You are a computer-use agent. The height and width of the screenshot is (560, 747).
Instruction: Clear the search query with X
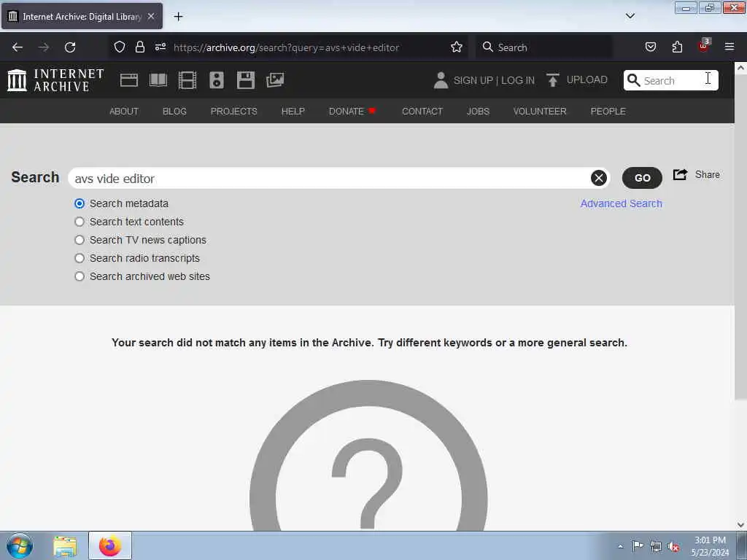pyautogui.click(x=598, y=178)
